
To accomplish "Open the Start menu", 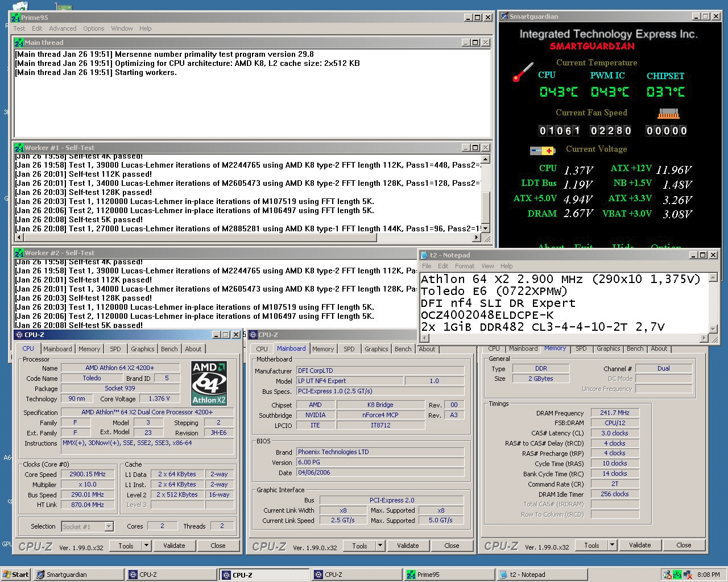I will (16, 575).
